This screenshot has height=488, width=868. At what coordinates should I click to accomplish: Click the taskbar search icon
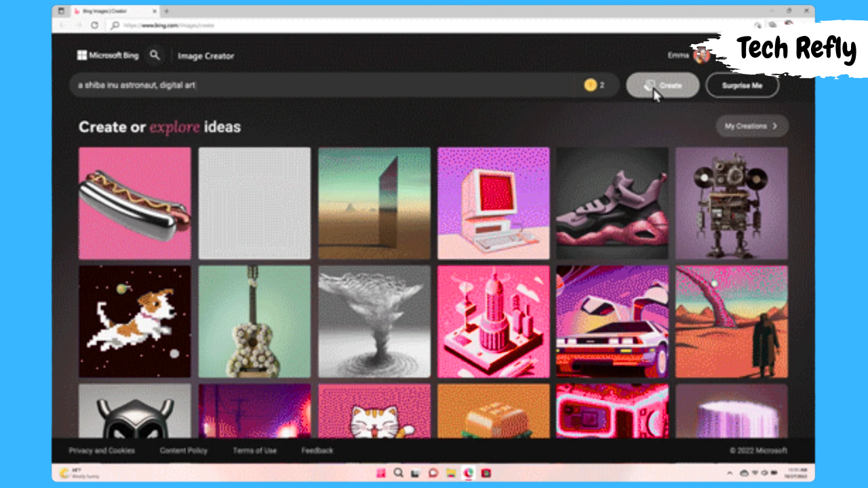coord(398,472)
